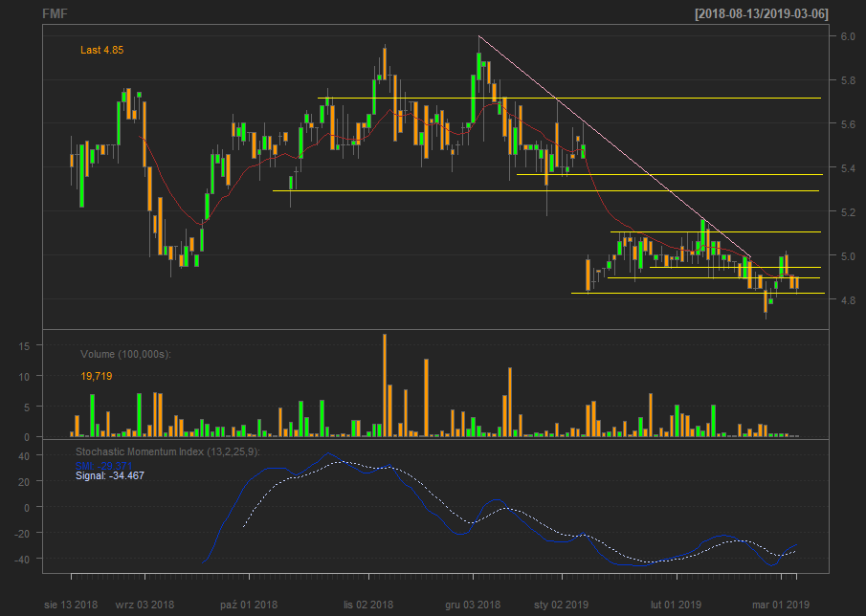Click the 'sie 13 2018' date label
Screen dimensions: 866x616
click(71, 605)
